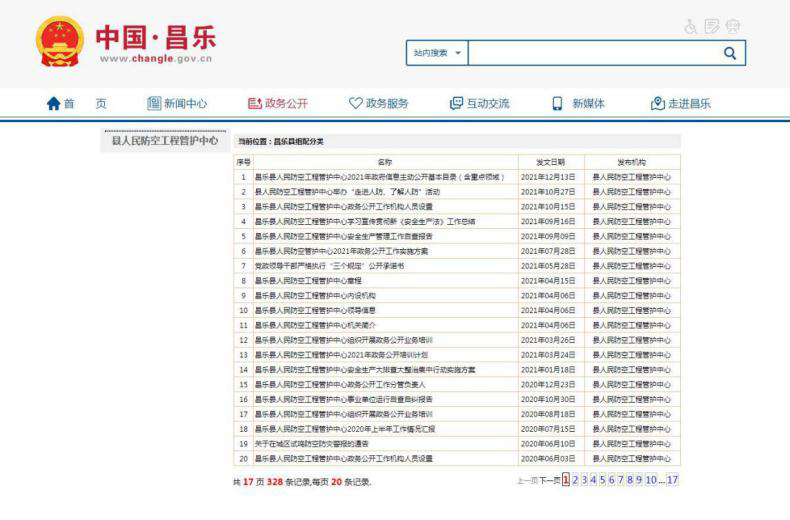
Task: Click the house icon for the home page
Action: [x=54, y=104]
